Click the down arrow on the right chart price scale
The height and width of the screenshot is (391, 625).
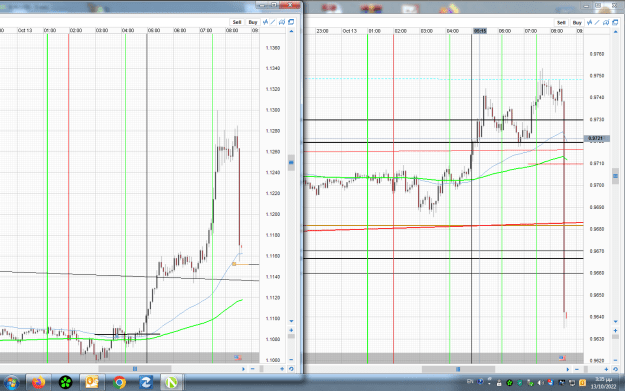pos(616,321)
